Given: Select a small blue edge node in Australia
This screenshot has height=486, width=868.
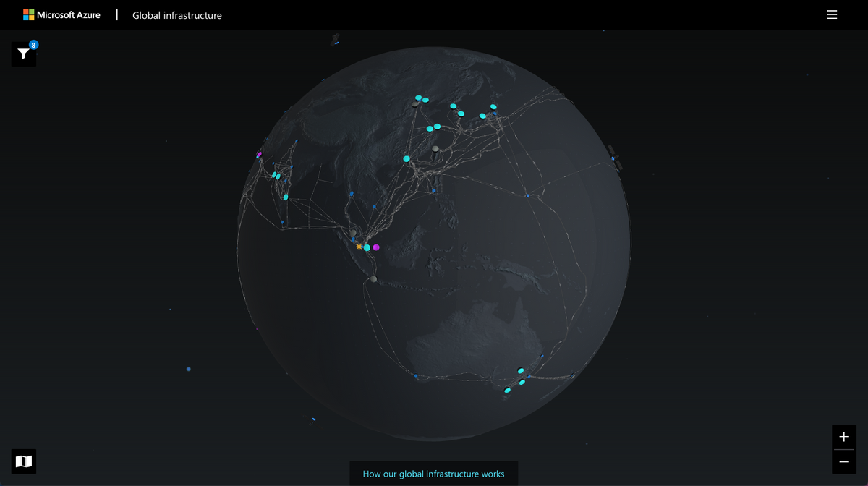Looking at the screenshot, I should pyautogui.click(x=542, y=356).
